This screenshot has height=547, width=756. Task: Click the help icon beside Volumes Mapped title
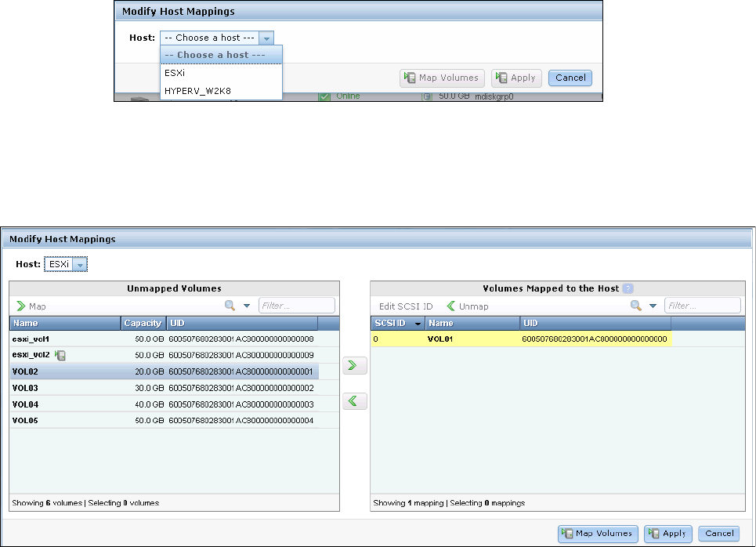pyautogui.click(x=627, y=288)
